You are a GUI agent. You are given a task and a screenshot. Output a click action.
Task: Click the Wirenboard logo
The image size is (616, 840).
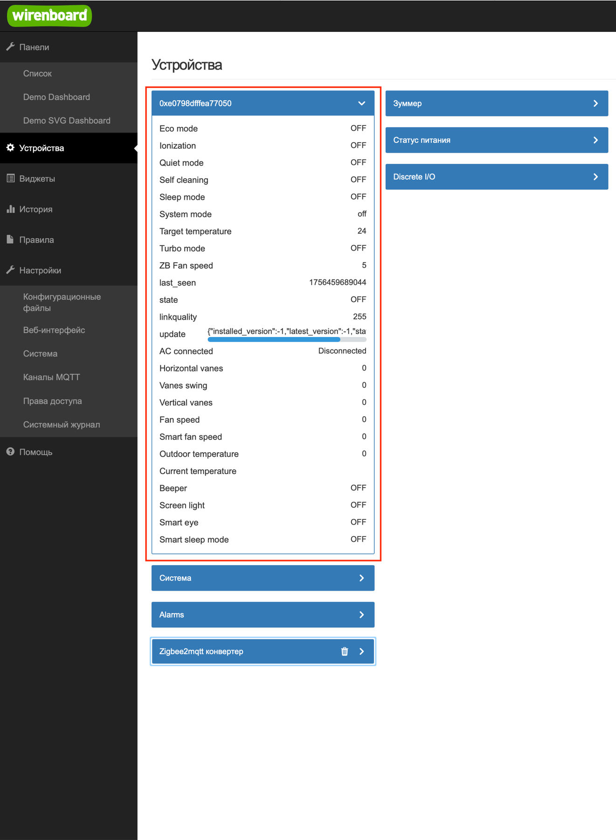(49, 16)
